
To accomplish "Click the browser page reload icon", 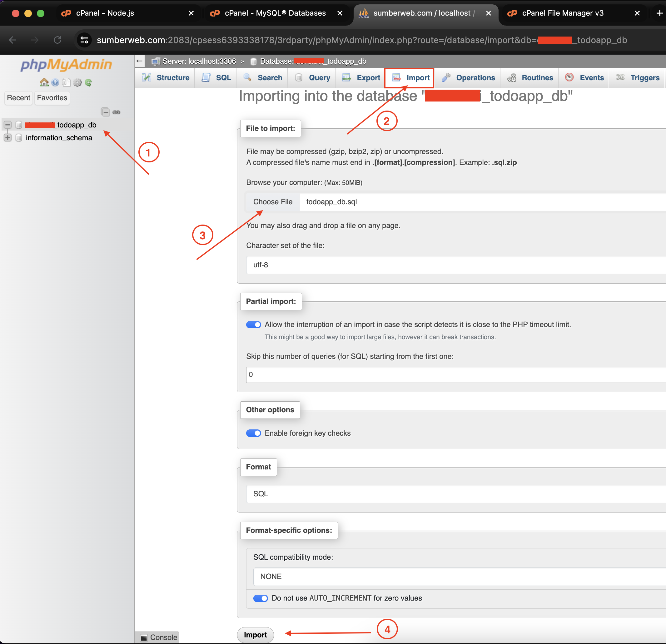I will [x=57, y=40].
